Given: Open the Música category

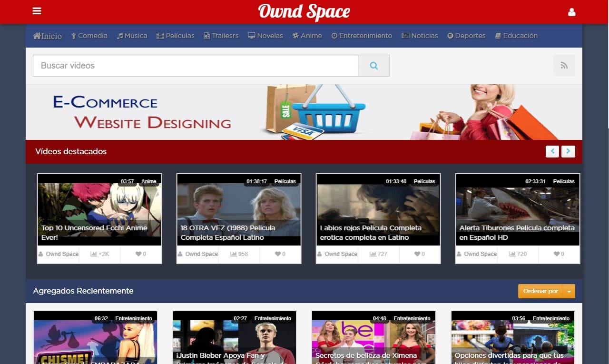Looking at the screenshot, I should pyautogui.click(x=132, y=36).
